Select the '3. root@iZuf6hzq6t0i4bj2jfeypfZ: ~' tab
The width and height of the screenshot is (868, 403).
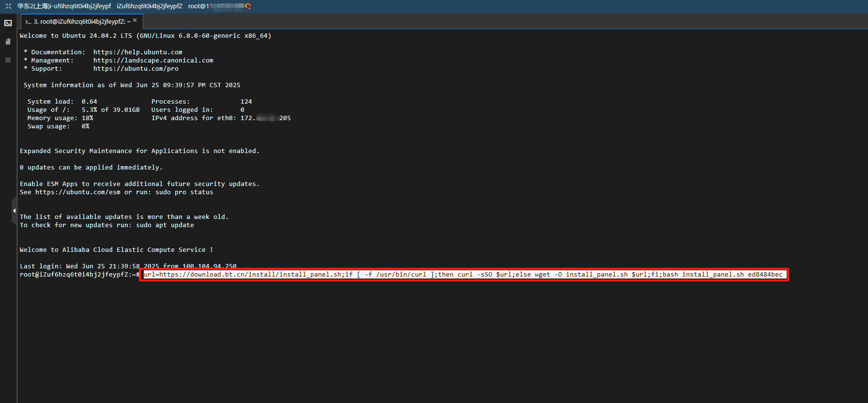click(82, 21)
